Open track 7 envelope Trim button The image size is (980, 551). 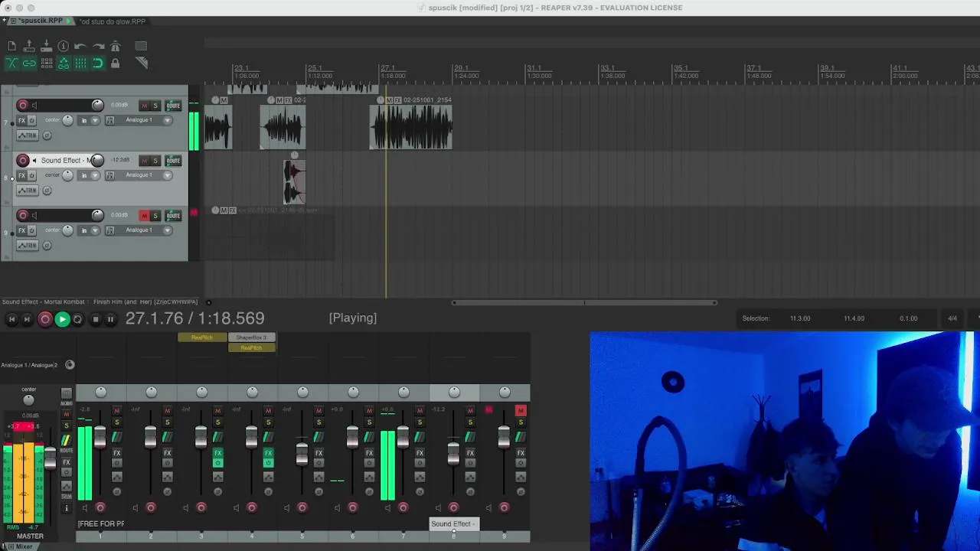click(28, 135)
